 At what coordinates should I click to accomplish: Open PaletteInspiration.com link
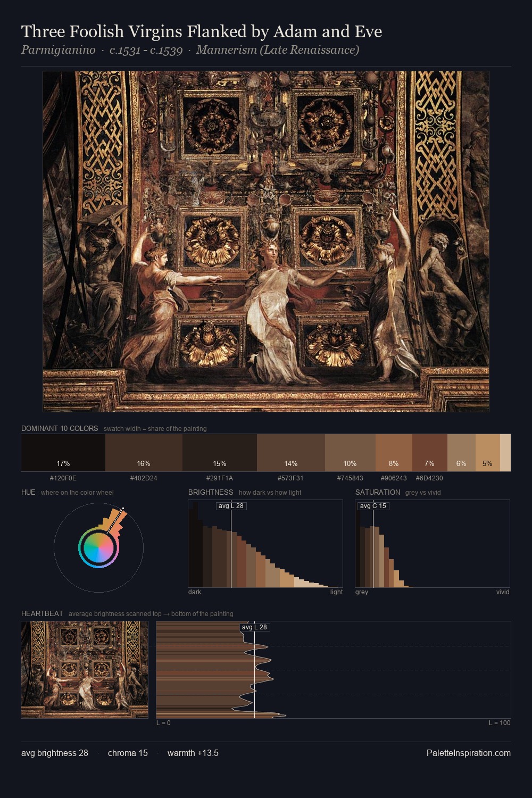click(x=469, y=753)
